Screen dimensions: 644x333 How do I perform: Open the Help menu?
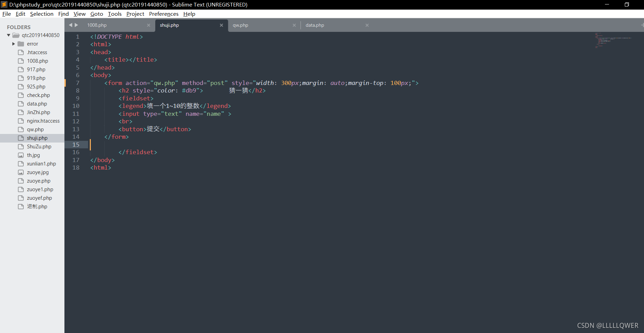coord(189,14)
